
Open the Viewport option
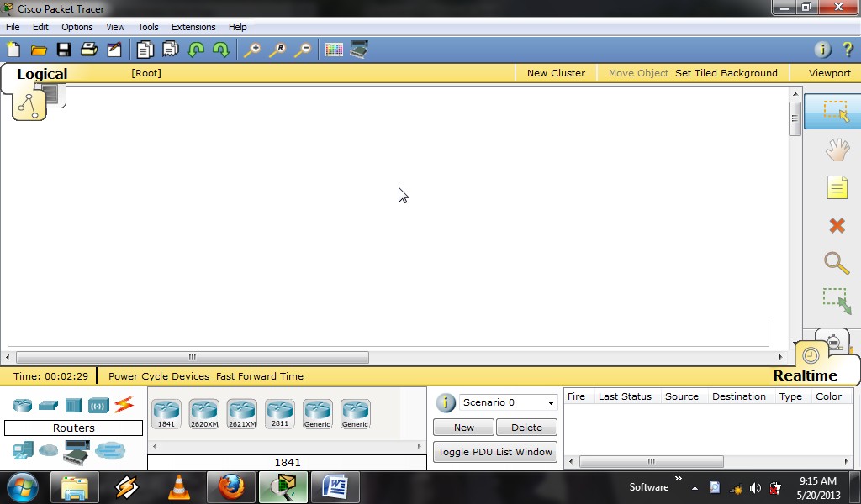click(829, 73)
